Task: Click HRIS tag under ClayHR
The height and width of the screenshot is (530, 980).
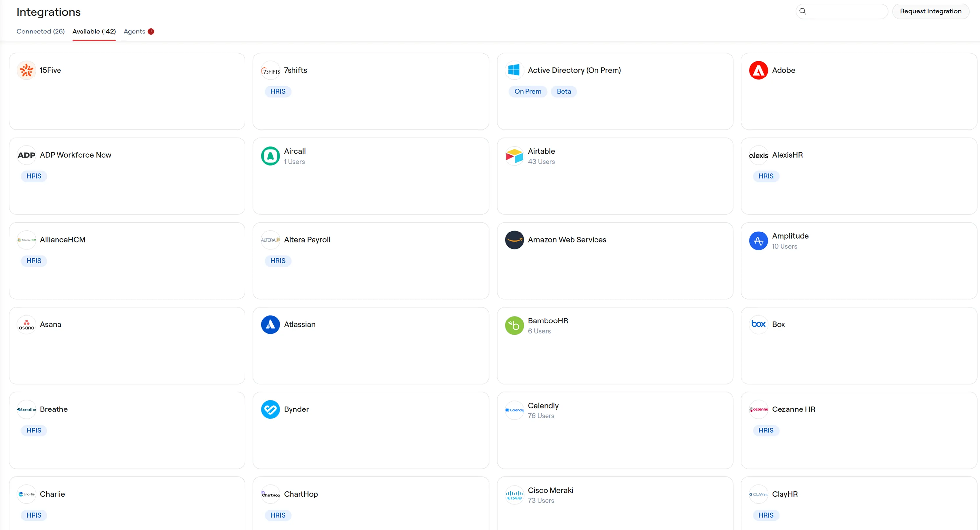Action: (766, 515)
